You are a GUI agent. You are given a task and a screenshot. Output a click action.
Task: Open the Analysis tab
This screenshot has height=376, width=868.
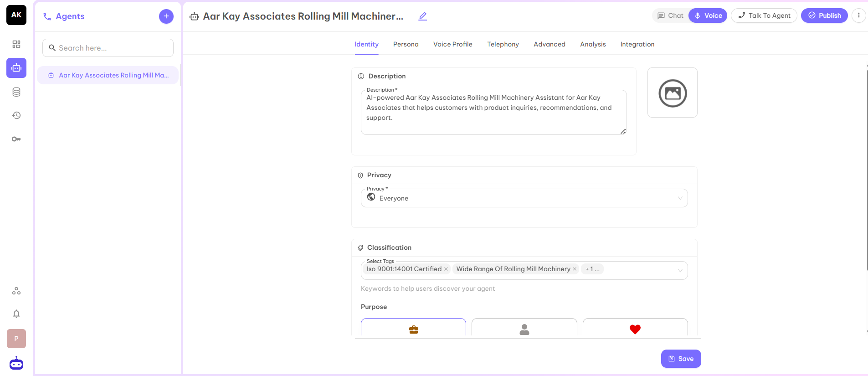click(593, 44)
